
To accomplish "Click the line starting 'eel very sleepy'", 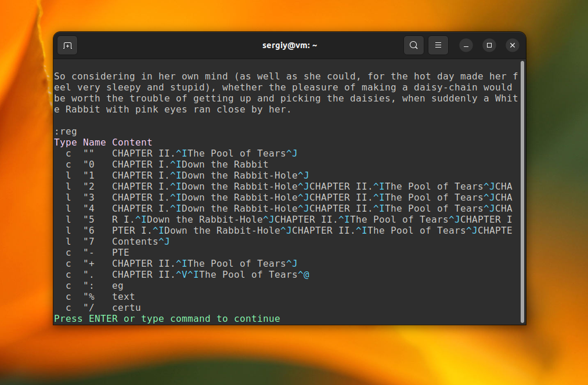I will coord(283,87).
